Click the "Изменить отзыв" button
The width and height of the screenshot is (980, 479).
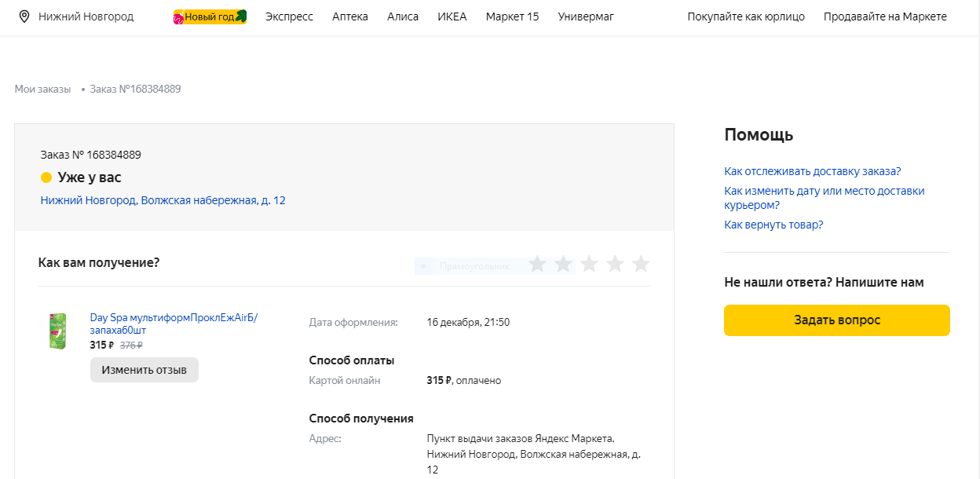pos(144,369)
